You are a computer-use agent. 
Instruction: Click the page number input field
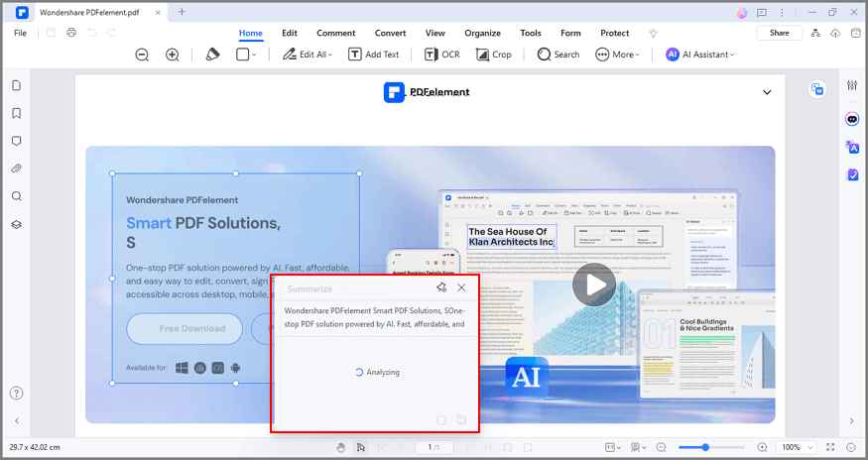click(x=434, y=447)
